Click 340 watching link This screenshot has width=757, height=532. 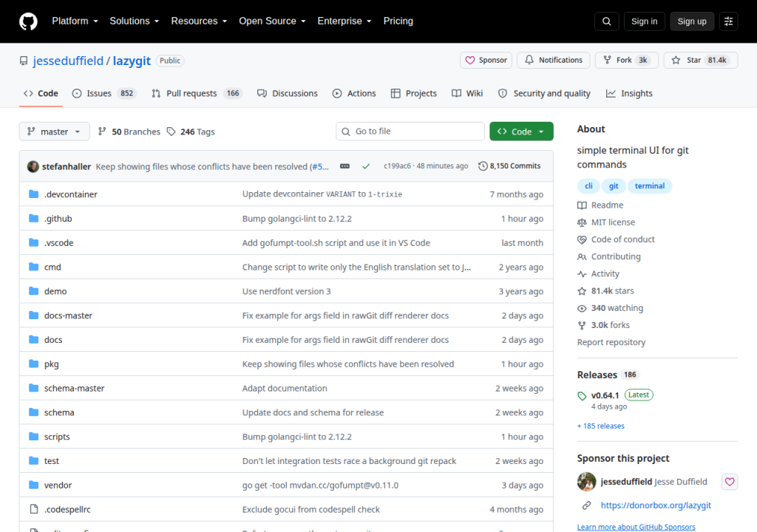(x=610, y=308)
